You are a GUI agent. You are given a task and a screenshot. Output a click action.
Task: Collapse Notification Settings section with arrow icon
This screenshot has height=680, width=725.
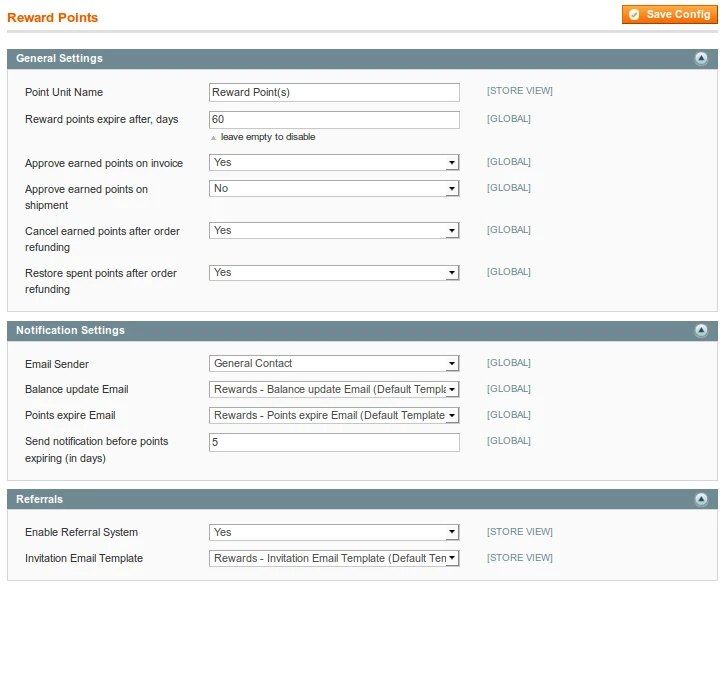click(x=701, y=330)
